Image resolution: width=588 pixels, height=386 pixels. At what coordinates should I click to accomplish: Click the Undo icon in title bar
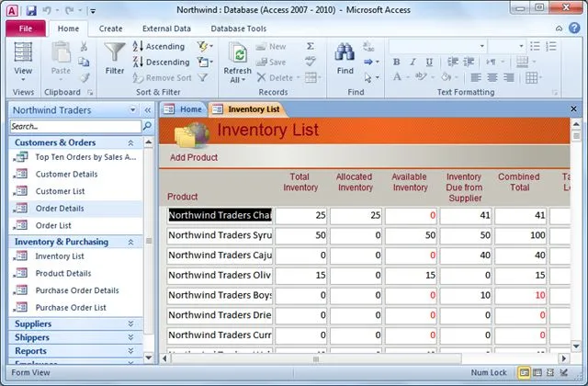coord(47,10)
